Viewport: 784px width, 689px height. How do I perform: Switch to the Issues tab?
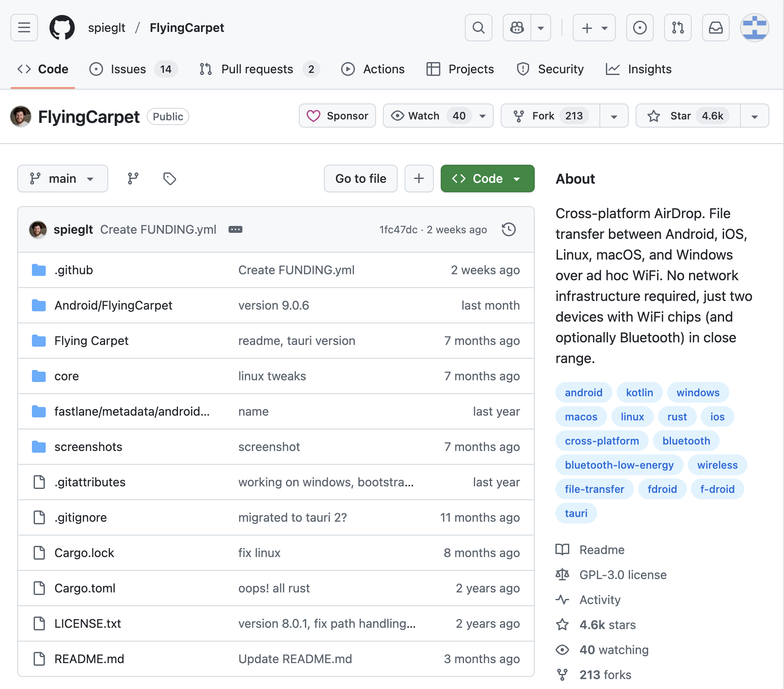(128, 69)
